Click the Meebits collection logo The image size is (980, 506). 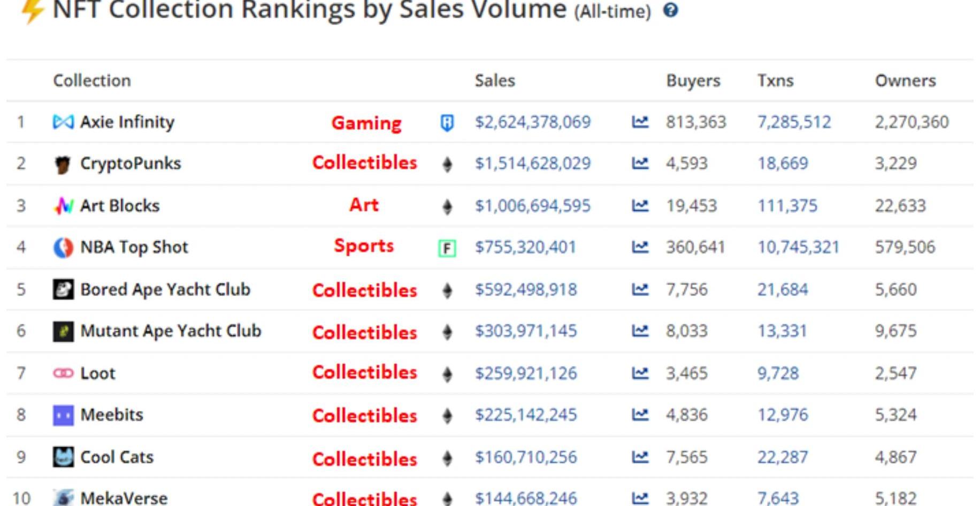click(x=63, y=415)
